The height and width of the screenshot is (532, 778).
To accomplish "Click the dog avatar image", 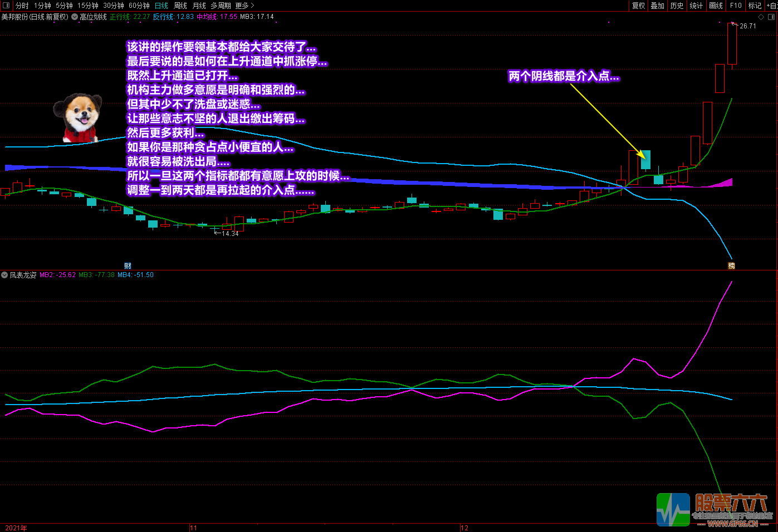I will (x=80, y=117).
